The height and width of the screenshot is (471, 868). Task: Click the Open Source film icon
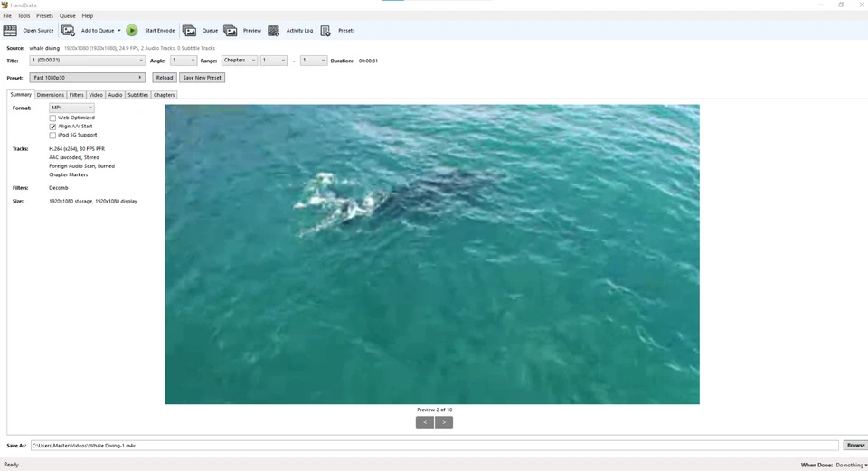[10, 31]
